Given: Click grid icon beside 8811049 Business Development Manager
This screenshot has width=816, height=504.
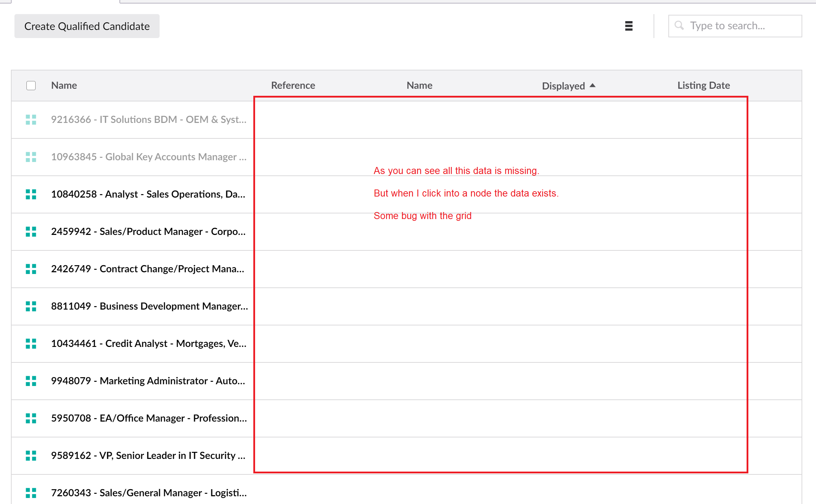Looking at the screenshot, I should coord(31,306).
